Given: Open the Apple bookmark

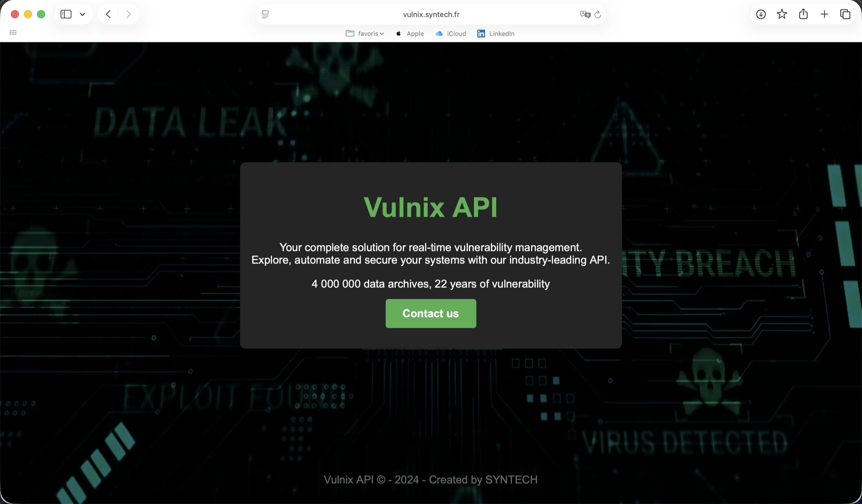Looking at the screenshot, I should coord(409,34).
